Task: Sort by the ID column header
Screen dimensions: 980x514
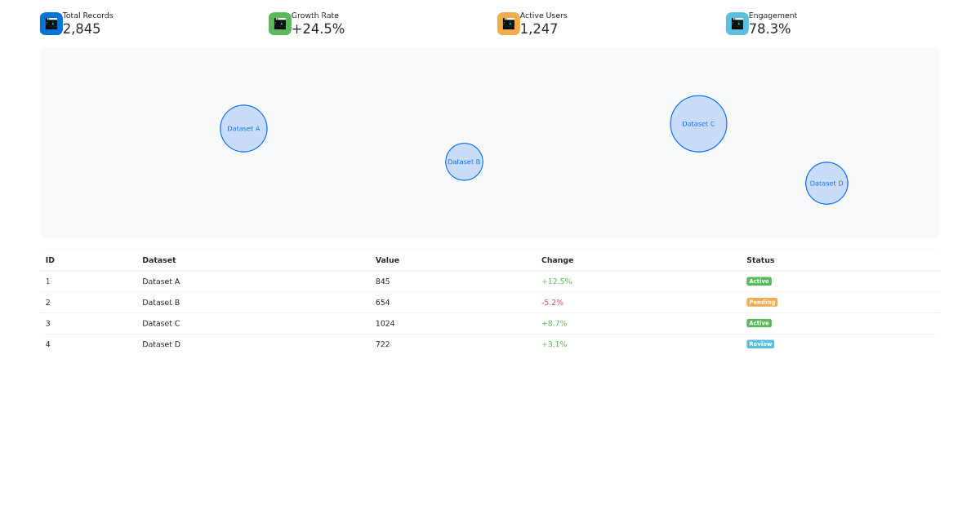Action: (50, 260)
